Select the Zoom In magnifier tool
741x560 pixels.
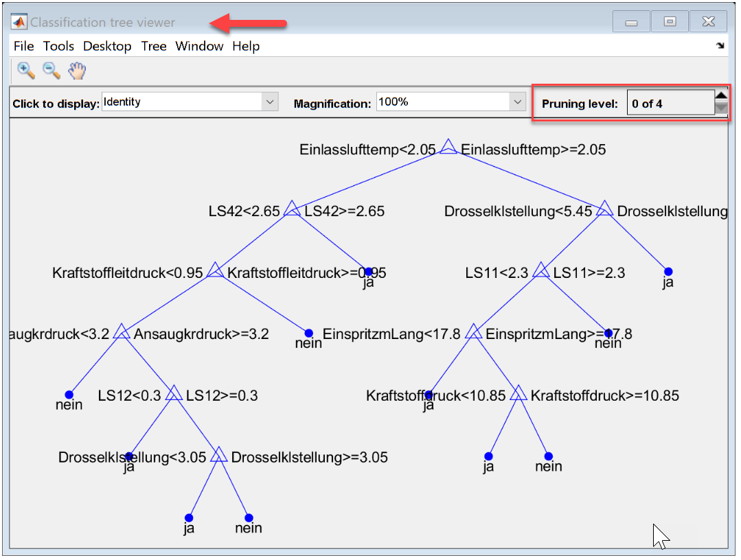point(26,71)
